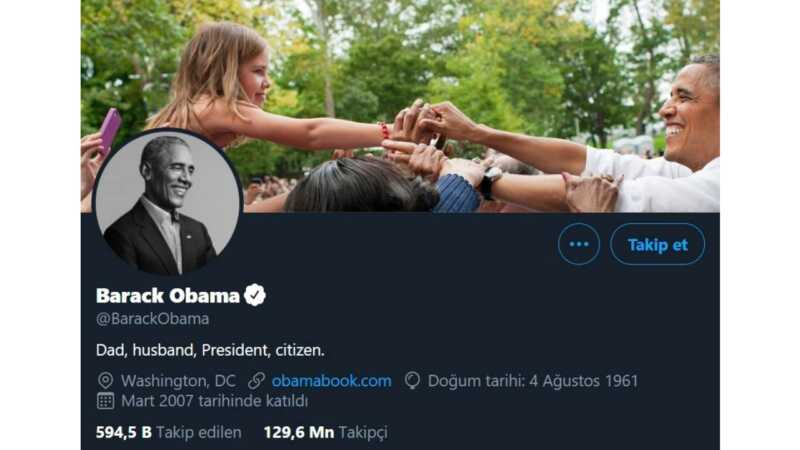This screenshot has height=450, width=800.
Task: Click the bio text Dad, husband, President
Action: (x=210, y=350)
